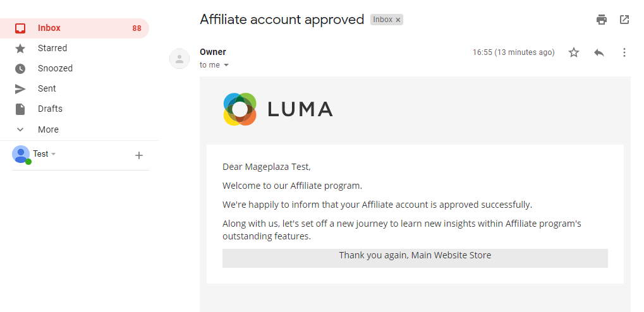This screenshot has height=312, width=644.
Task: Open the Inbox folder
Action: [49, 28]
